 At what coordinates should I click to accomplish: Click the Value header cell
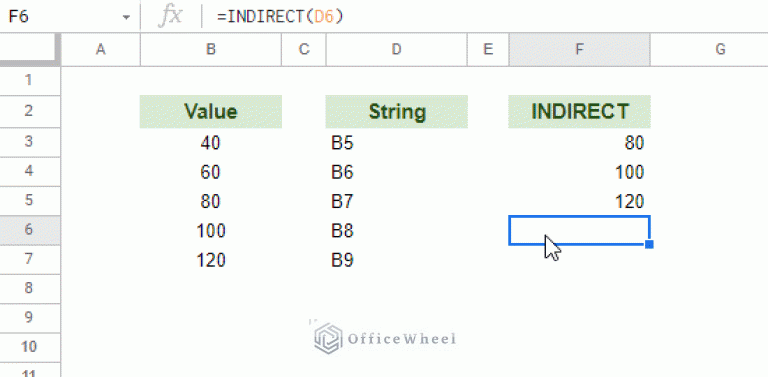click(211, 112)
